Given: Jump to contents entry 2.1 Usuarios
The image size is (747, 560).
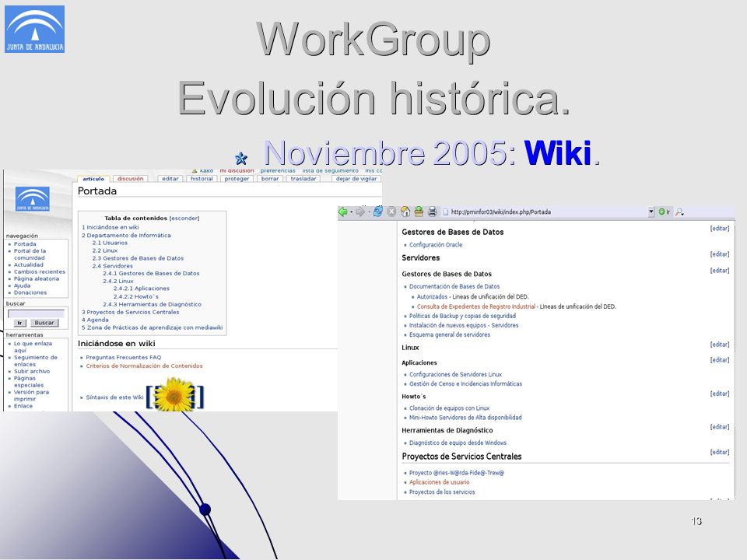Looking at the screenshot, I should [110, 243].
